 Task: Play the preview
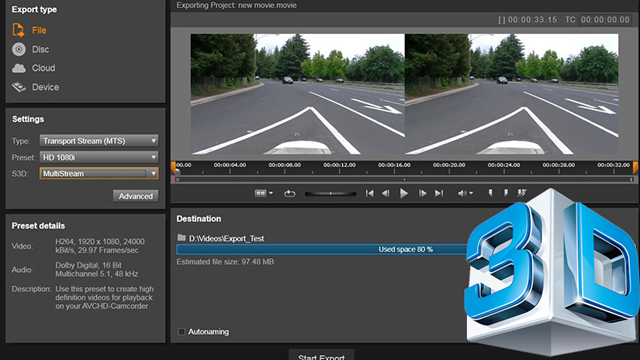click(x=404, y=193)
